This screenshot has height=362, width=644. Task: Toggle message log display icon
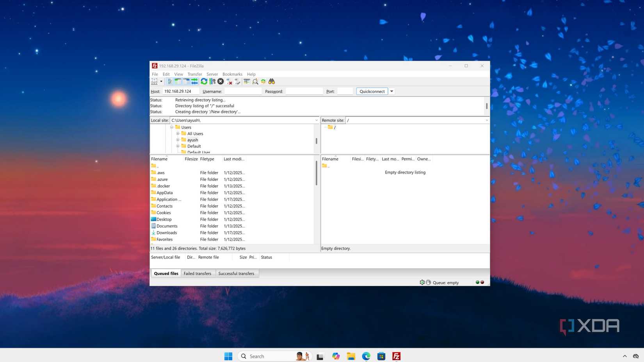coord(170,82)
